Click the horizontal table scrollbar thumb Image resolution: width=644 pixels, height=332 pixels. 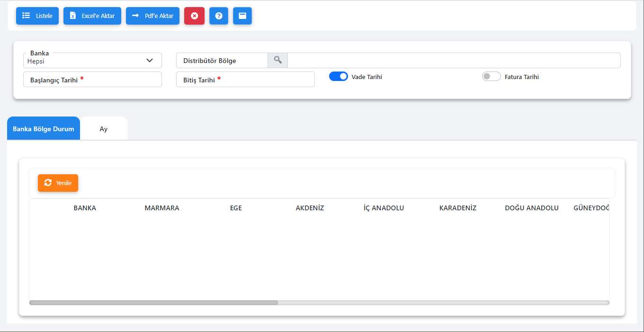coord(153,303)
